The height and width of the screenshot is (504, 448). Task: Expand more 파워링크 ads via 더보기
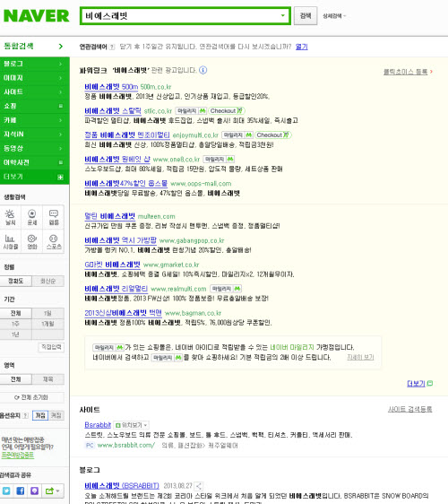419,383
